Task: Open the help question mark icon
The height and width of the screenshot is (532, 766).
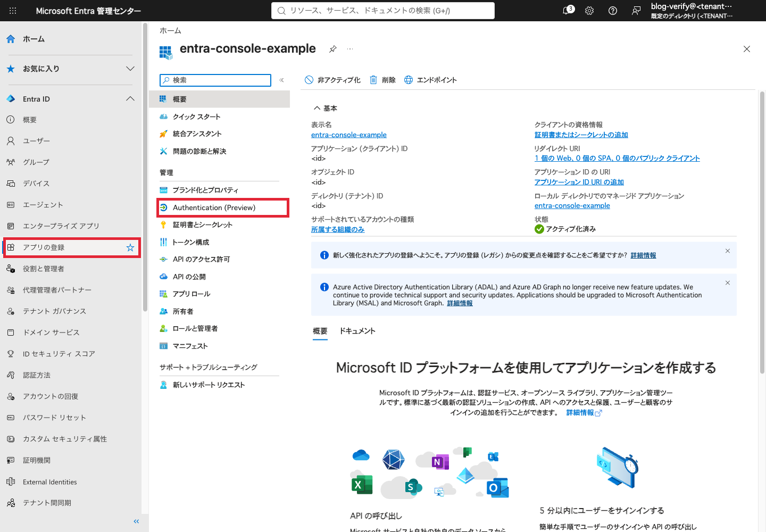Action: click(x=613, y=11)
